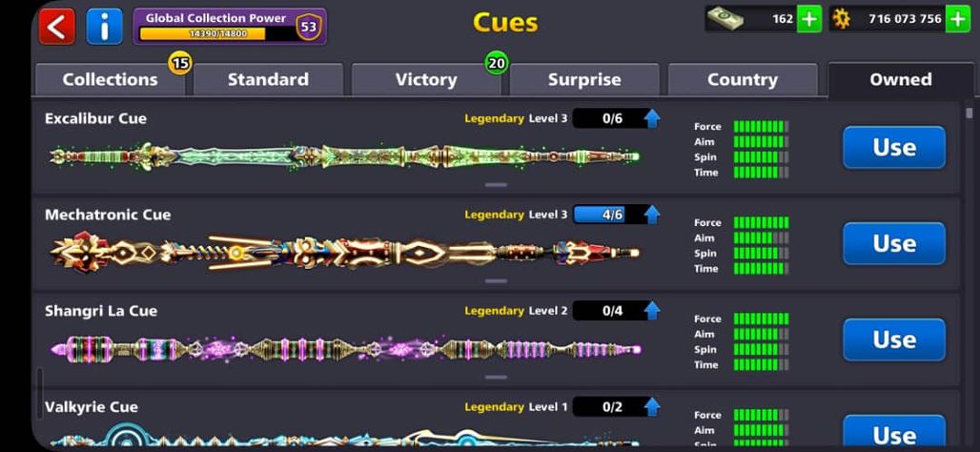Click Valkyrie Cue upgrade arrow

coord(652,407)
